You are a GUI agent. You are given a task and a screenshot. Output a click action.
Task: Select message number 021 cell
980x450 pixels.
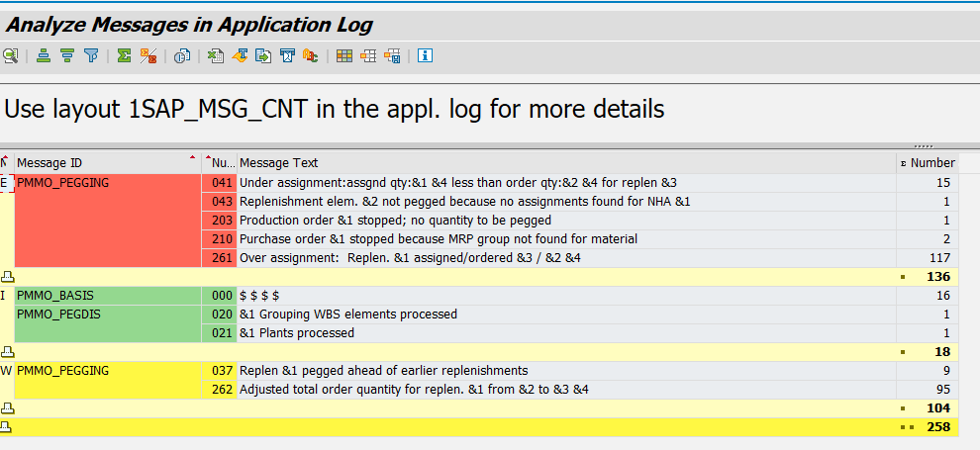[x=220, y=333]
